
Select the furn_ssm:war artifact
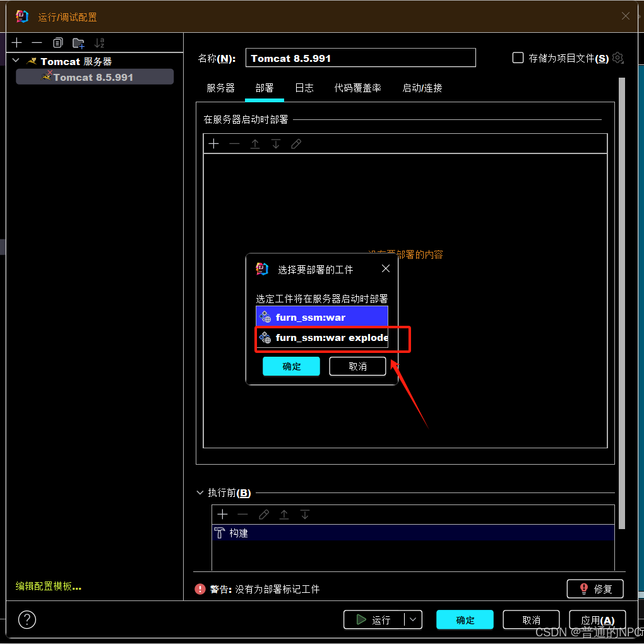pos(321,317)
